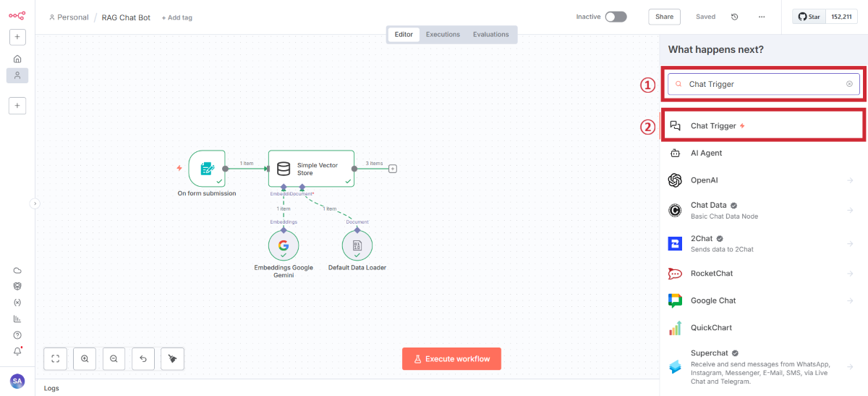Click the zoom in magnifier icon
Viewport: 868px width, 396px height.
pyautogui.click(x=85, y=358)
